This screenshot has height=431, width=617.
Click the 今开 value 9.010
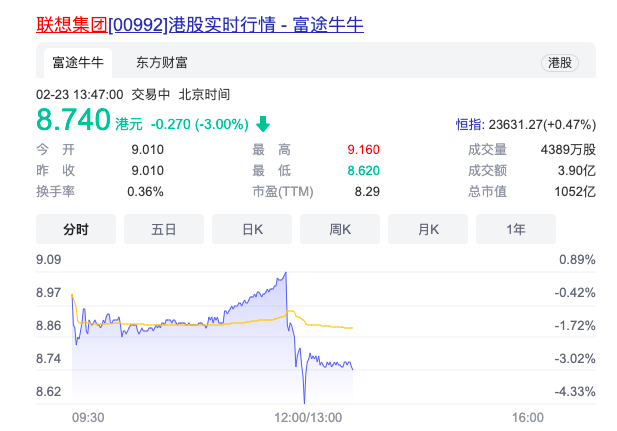pos(147,150)
